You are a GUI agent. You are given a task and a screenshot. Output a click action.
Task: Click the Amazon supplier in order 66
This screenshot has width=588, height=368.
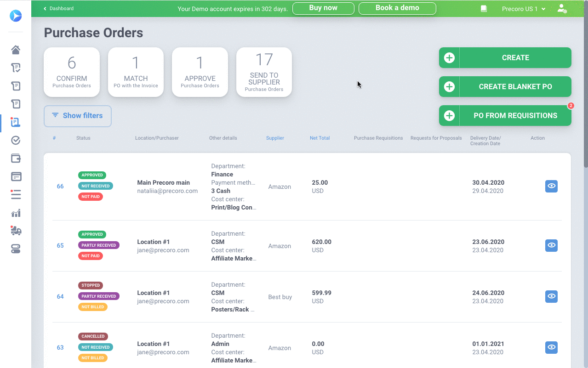pyautogui.click(x=280, y=187)
